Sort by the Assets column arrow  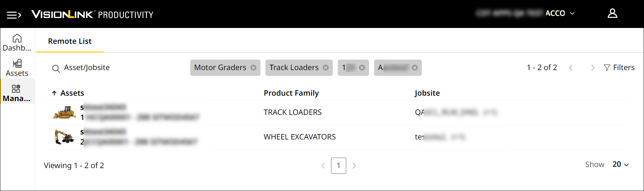54,93
